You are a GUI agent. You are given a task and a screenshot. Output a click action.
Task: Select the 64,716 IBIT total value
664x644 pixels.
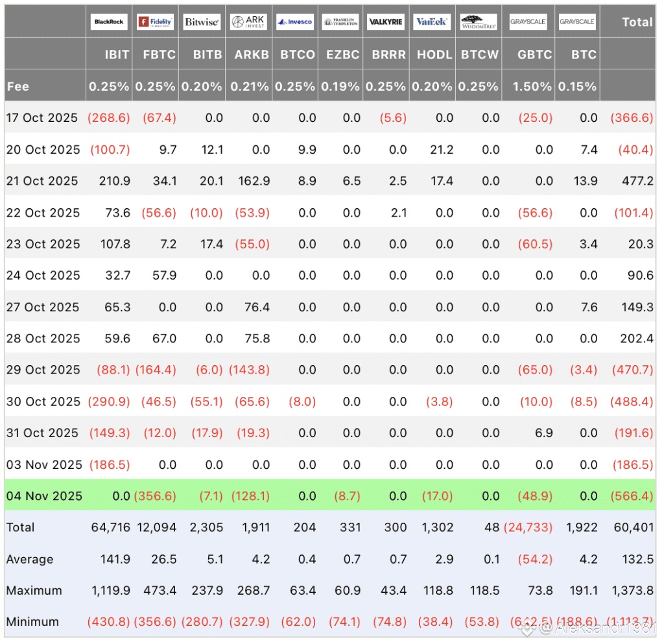point(110,527)
